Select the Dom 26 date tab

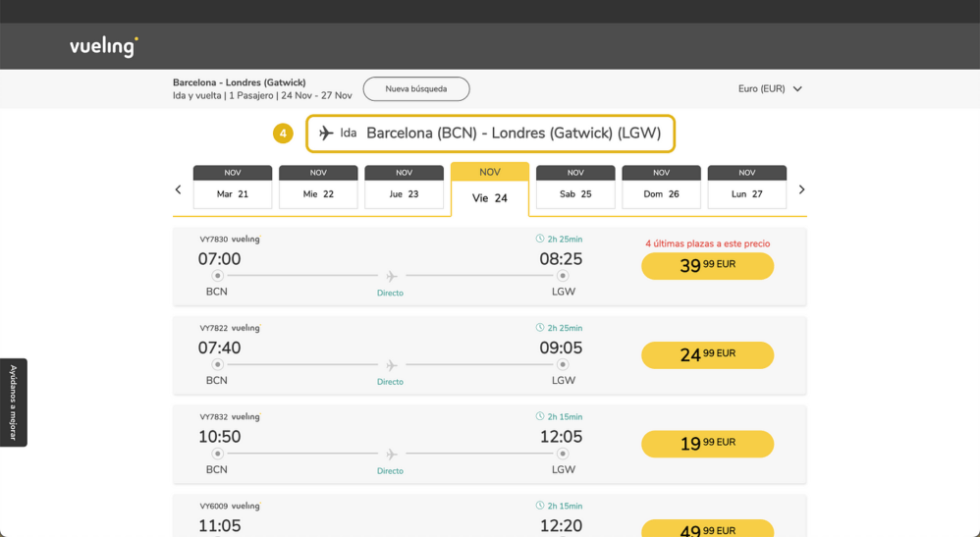(x=661, y=187)
